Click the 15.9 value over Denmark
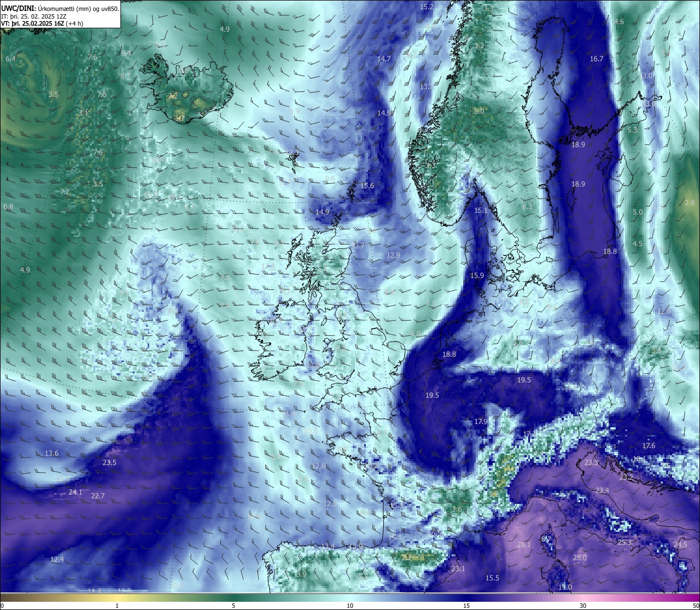The width and height of the screenshot is (700, 610). pos(477,275)
